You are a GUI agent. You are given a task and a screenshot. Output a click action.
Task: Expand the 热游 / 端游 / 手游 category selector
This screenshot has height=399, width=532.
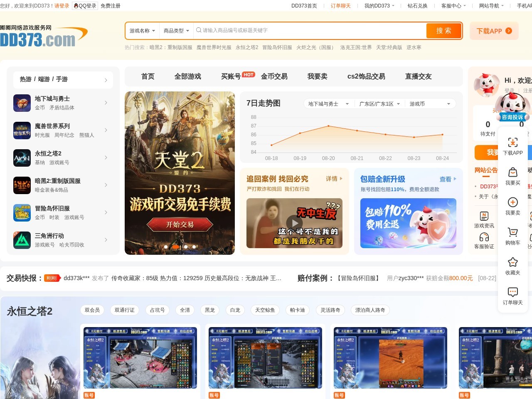click(63, 79)
